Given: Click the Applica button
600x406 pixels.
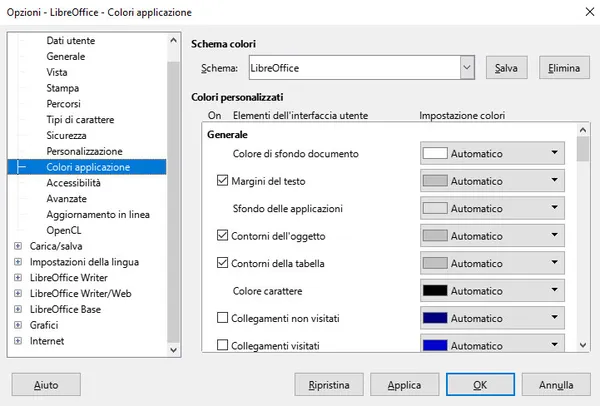Looking at the screenshot, I should 404,385.
